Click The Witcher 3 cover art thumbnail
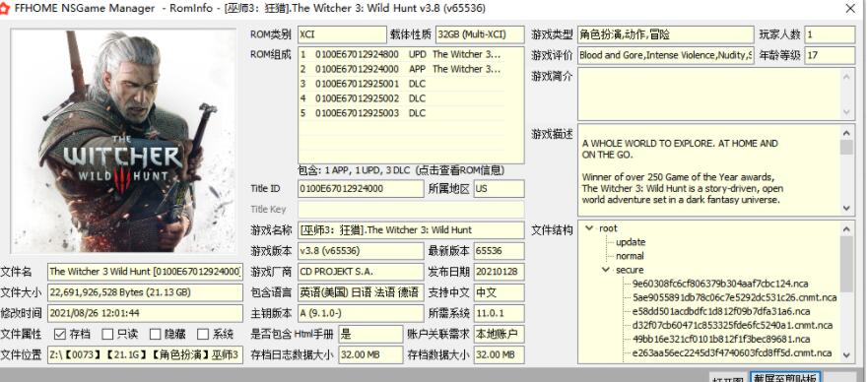The width and height of the screenshot is (868, 382). (123, 141)
